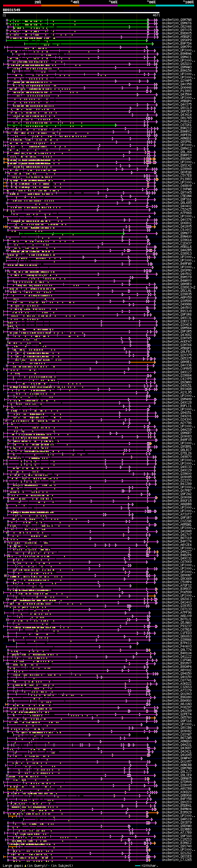Open hit UniRef100_B9DHX5

pyautogui.click(x=177, y=33)
